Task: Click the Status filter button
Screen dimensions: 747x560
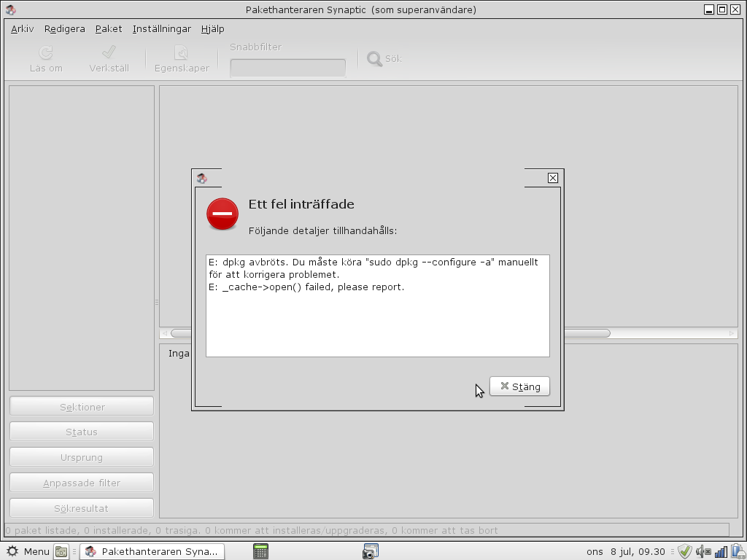Action: pyautogui.click(x=82, y=432)
